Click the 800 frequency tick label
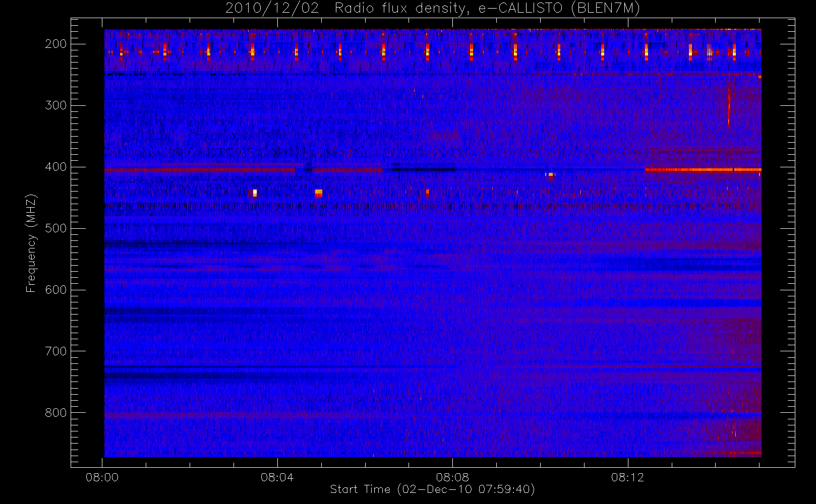This screenshot has width=816, height=504. pyautogui.click(x=56, y=413)
